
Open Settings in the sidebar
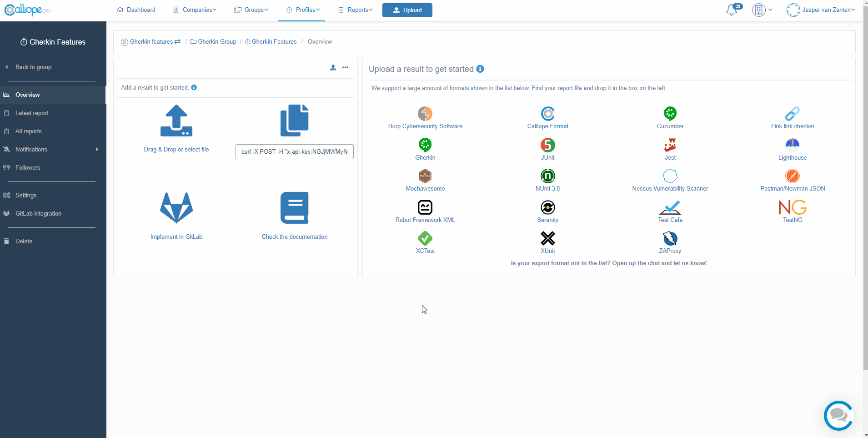(x=53, y=195)
